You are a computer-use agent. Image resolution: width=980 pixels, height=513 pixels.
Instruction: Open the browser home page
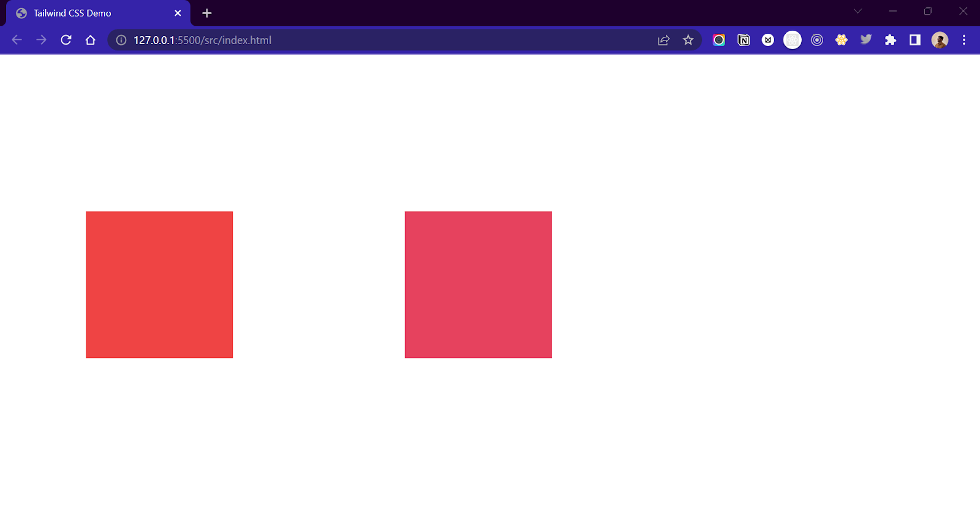pyautogui.click(x=91, y=40)
